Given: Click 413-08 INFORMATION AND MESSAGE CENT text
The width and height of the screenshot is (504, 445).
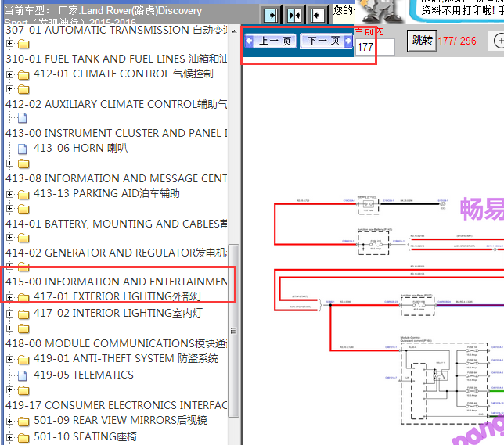Looking at the screenshot, I should [117, 178].
